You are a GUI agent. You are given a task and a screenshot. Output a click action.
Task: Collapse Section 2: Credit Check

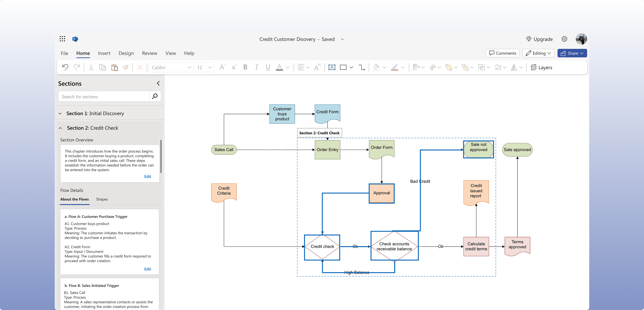pyautogui.click(x=60, y=128)
